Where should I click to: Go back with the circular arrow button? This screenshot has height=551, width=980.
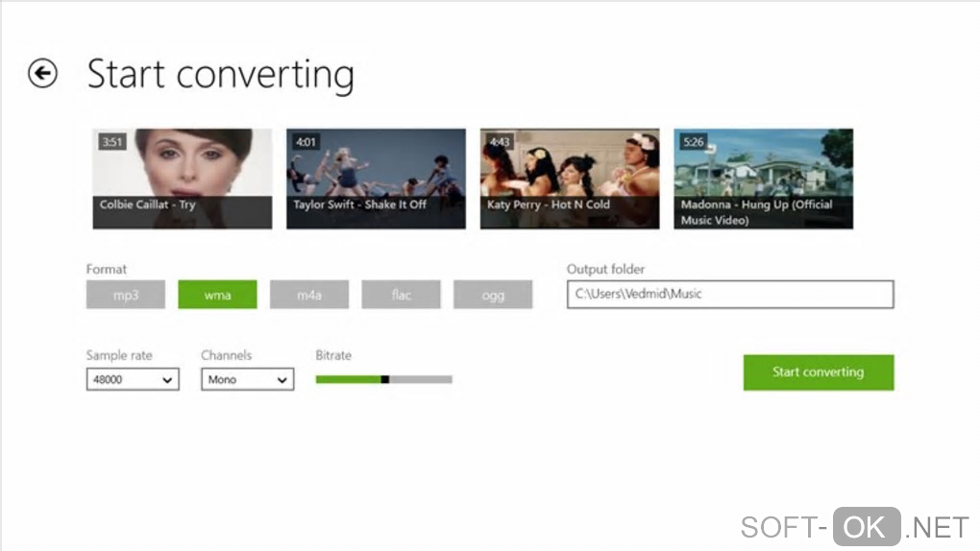pyautogui.click(x=42, y=73)
